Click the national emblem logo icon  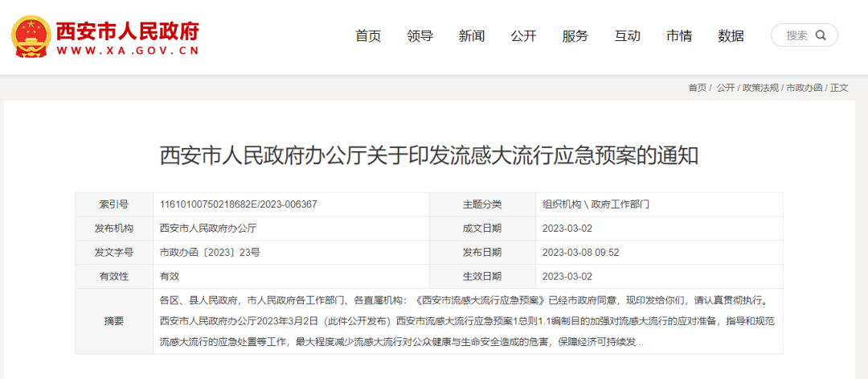point(30,36)
